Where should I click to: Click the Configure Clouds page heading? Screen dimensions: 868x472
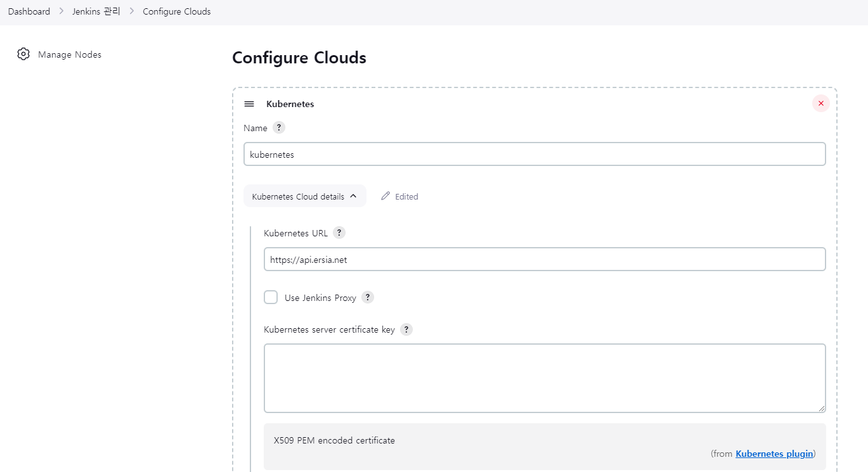pos(299,58)
